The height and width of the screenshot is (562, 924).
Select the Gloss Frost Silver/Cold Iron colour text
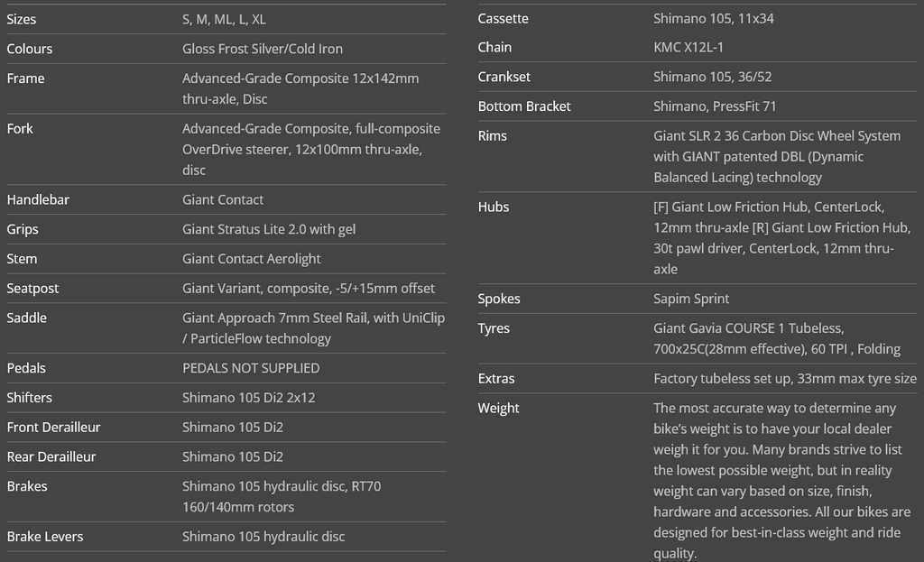pos(263,49)
